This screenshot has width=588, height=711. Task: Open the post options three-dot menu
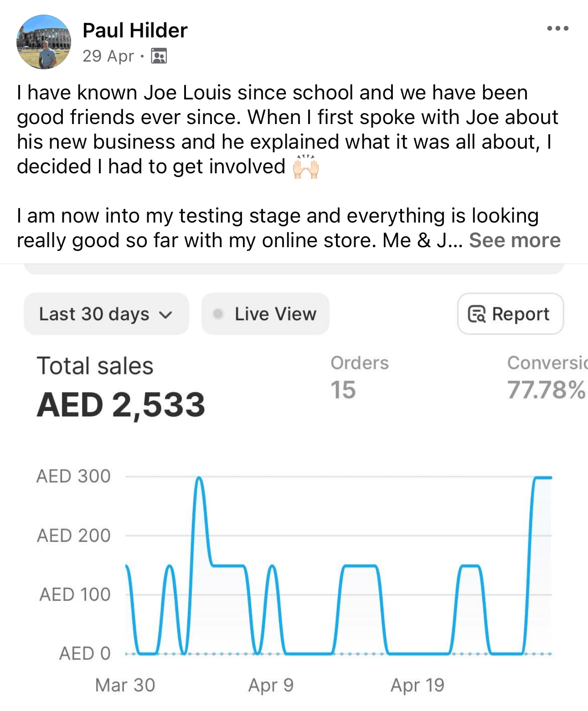(557, 29)
